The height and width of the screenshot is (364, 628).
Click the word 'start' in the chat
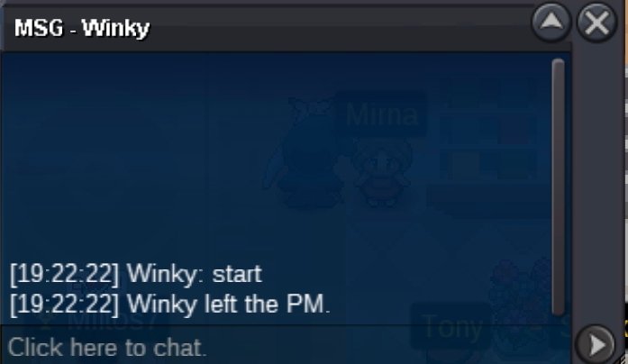(x=237, y=275)
